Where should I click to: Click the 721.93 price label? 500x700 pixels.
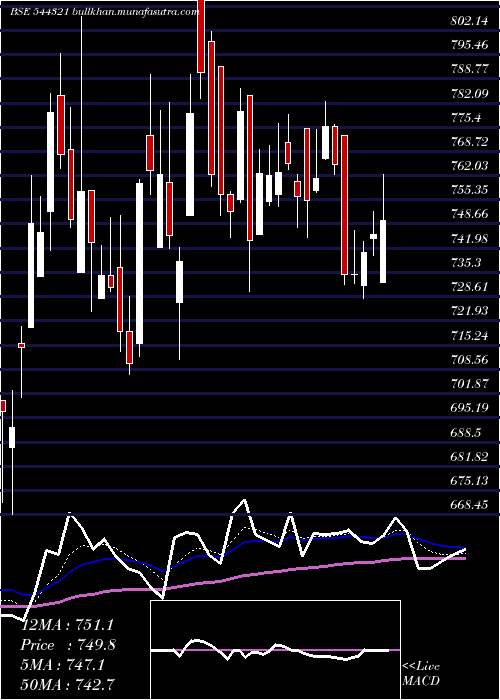pyautogui.click(x=469, y=311)
